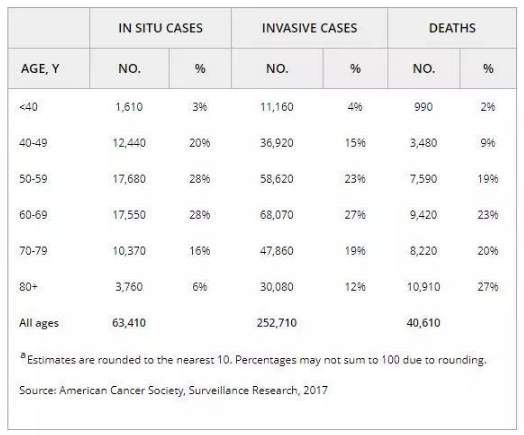Click the deaths total 40,610
524x435 pixels.
(423, 323)
